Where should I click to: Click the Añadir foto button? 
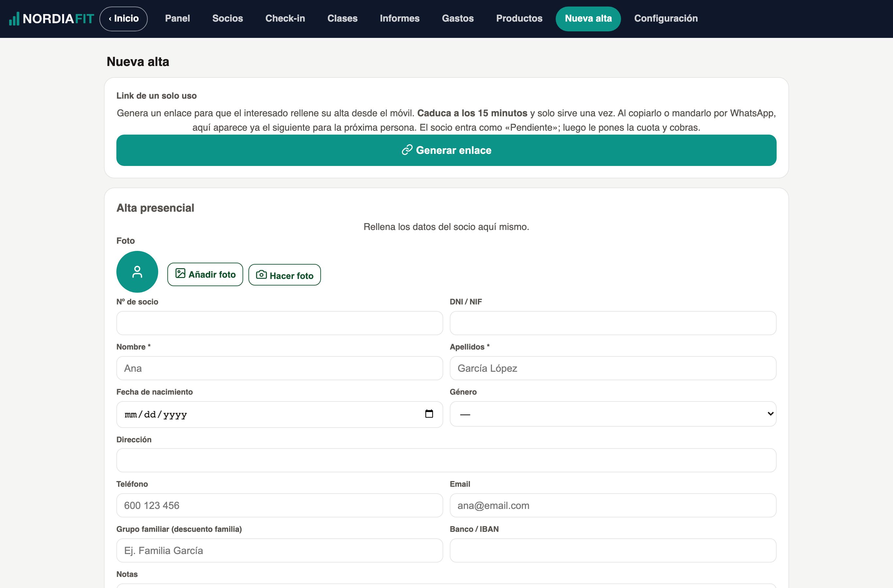205,274
